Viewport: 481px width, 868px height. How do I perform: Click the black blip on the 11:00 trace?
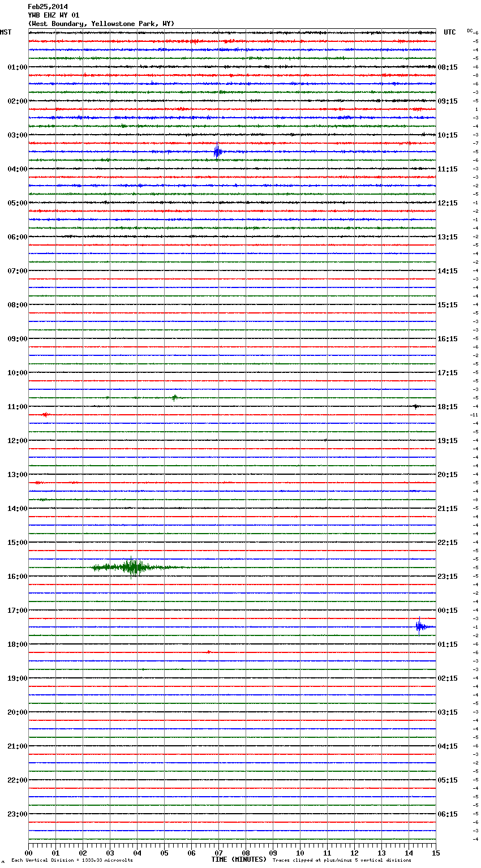[416, 406]
